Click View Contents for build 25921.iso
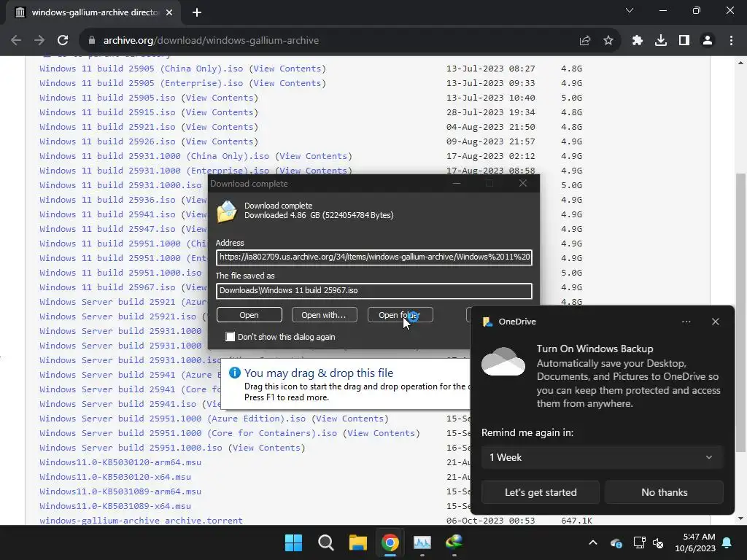This screenshot has height=560, width=747. (x=219, y=127)
